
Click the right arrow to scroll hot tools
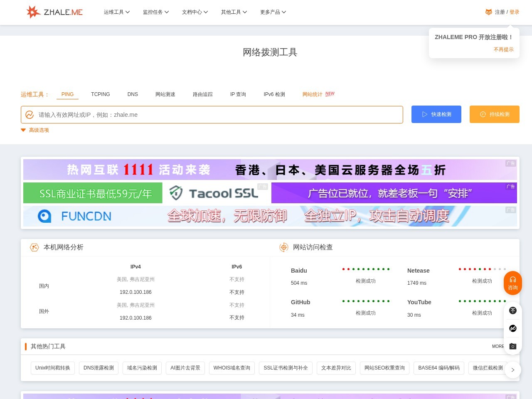(512, 369)
